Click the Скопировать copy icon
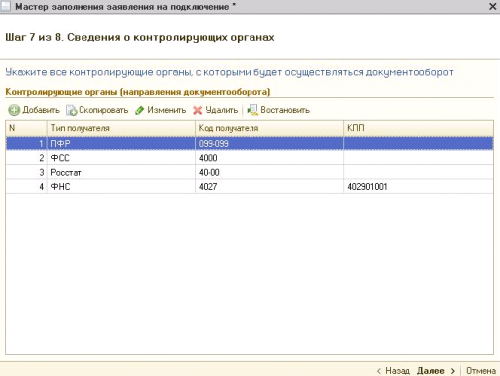 point(71,110)
